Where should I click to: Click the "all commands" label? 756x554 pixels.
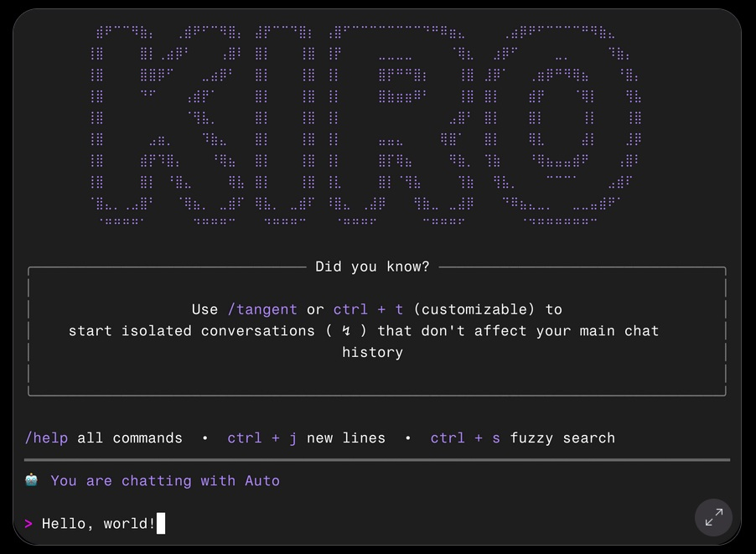[130, 438]
